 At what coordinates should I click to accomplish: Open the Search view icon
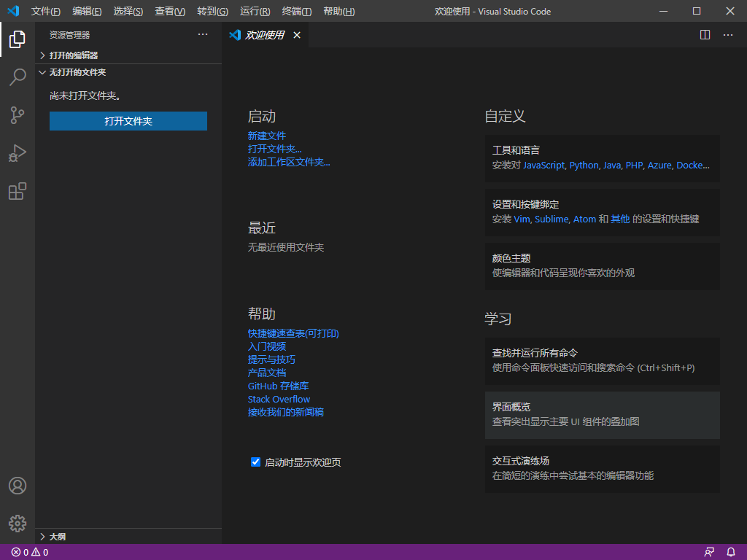tap(18, 77)
